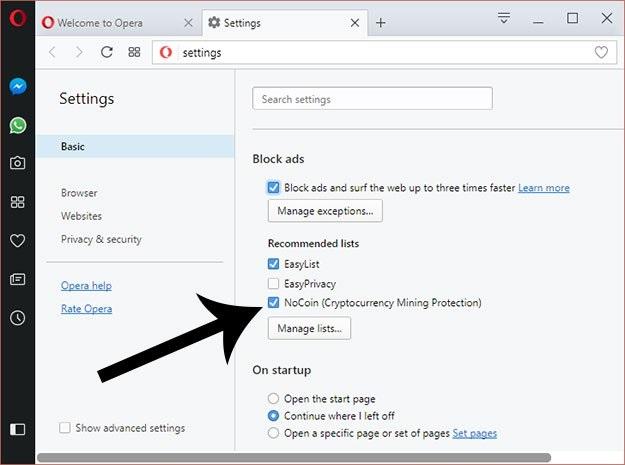Select Open the start page option
625x465 pixels.
coord(273,397)
